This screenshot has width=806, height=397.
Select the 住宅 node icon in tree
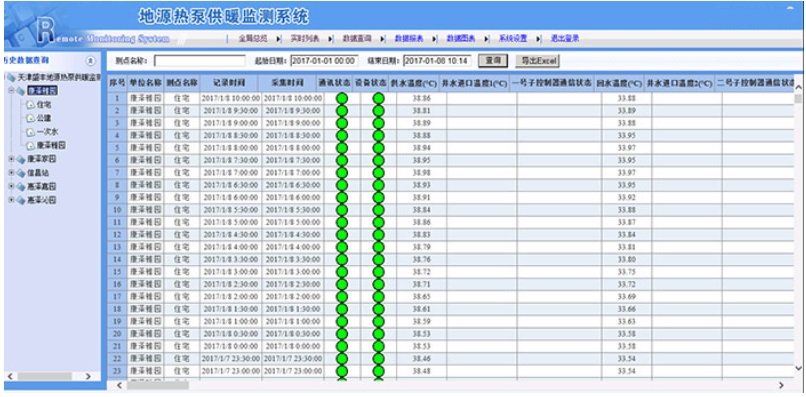point(30,105)
